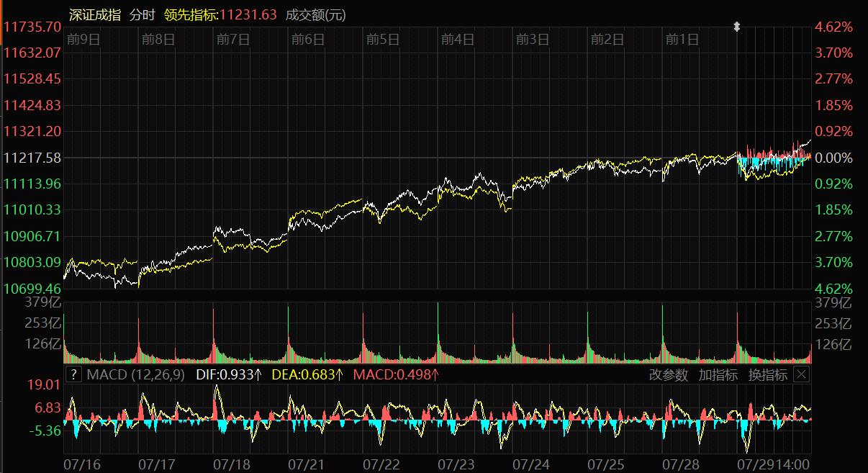This screenshot has height=473, width=868.
Task: Click the vertical resize arrow icon above the chart
Action: tap(736, 27)
